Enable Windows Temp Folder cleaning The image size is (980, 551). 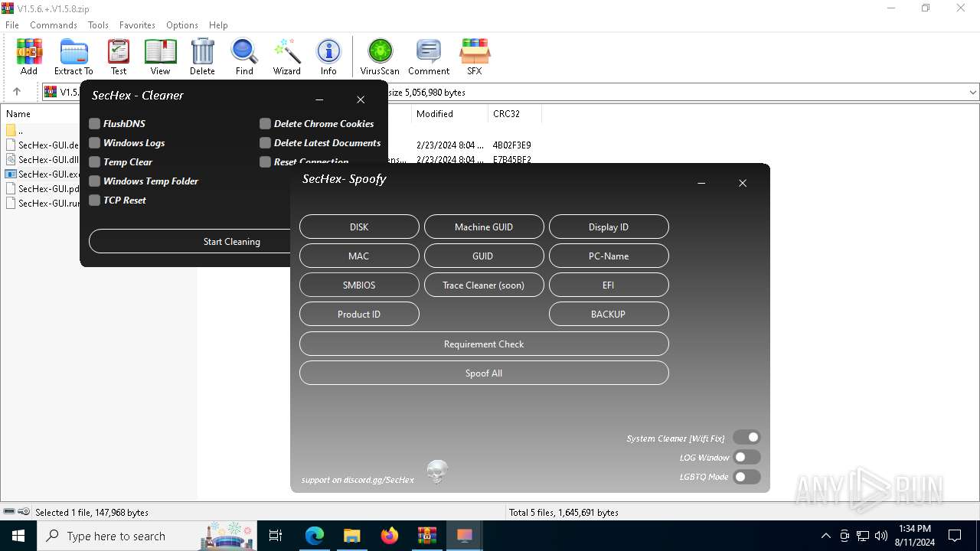pyautogui.click(x=94, y=181)
